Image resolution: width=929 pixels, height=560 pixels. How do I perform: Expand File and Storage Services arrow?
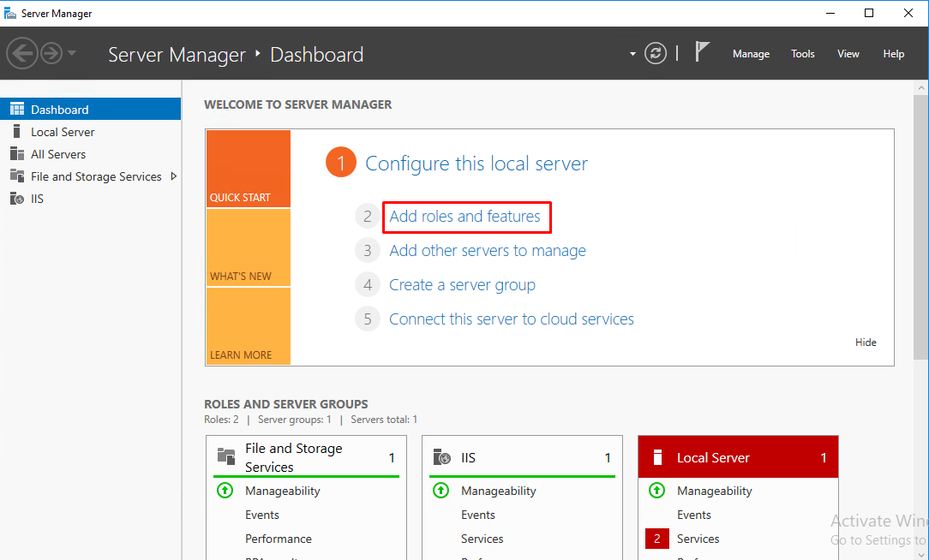pos(174,176)
